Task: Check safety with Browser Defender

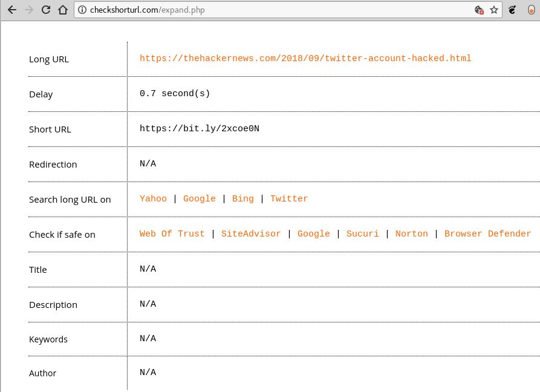Action: point(487,234)
